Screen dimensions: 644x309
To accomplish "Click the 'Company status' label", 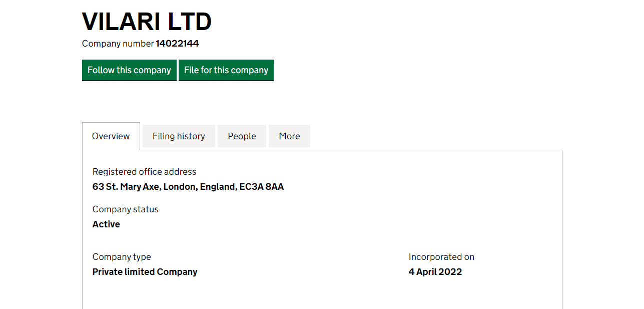I will 125,209.
